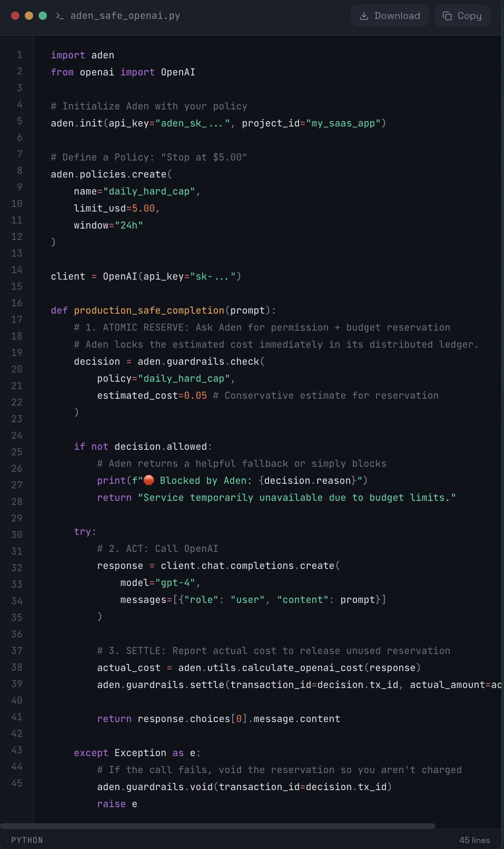
Task: Click the "45 lines" counter in footer
Action: [475, 840]
